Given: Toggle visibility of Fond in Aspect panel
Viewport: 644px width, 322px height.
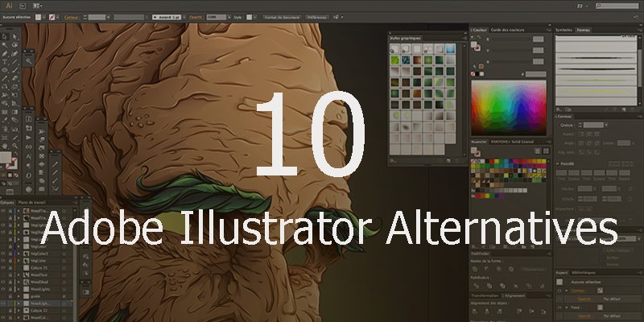Looking at the screenshot, I should 559,308.
